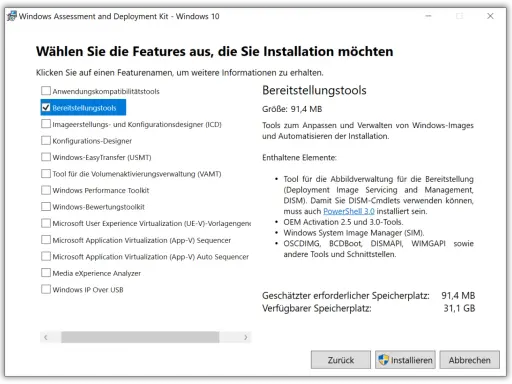Uncheck the Bereitstellungstools checkbox
The width and height of the screenshot is (512, 384).
tap(46, 107)
